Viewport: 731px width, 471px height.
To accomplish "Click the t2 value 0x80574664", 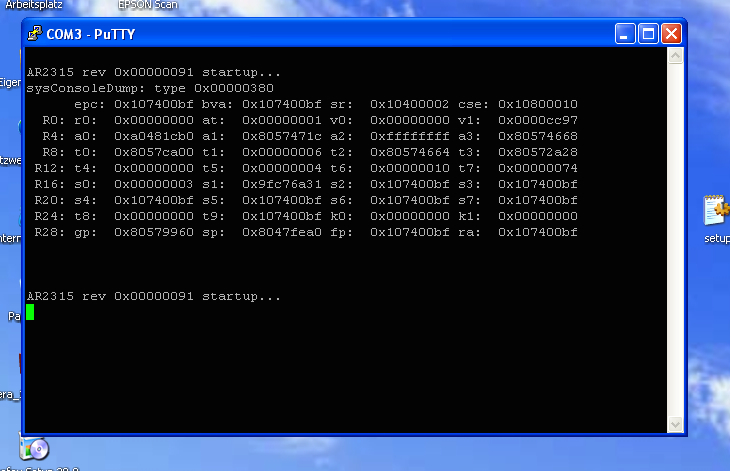I will 409,152.
